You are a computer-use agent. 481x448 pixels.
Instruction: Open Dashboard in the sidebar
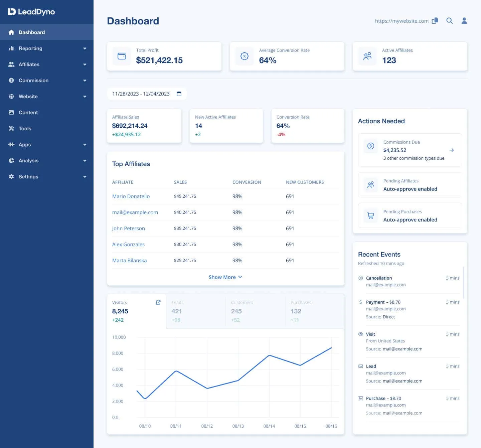point(47,32)
